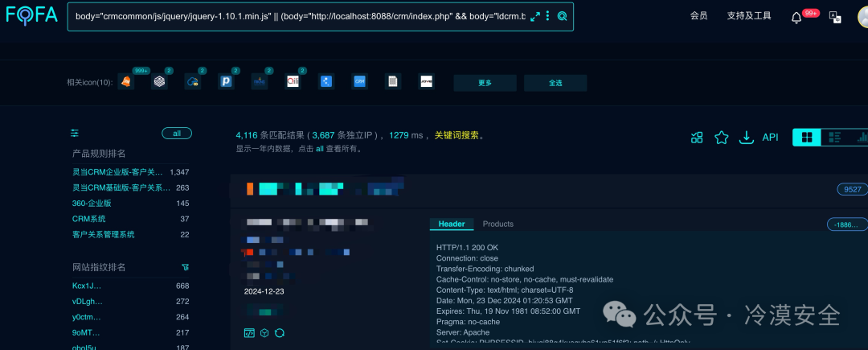Toggle the 'all' pill in sidebar
868x350 pixels.
click(x=177, y=134)
